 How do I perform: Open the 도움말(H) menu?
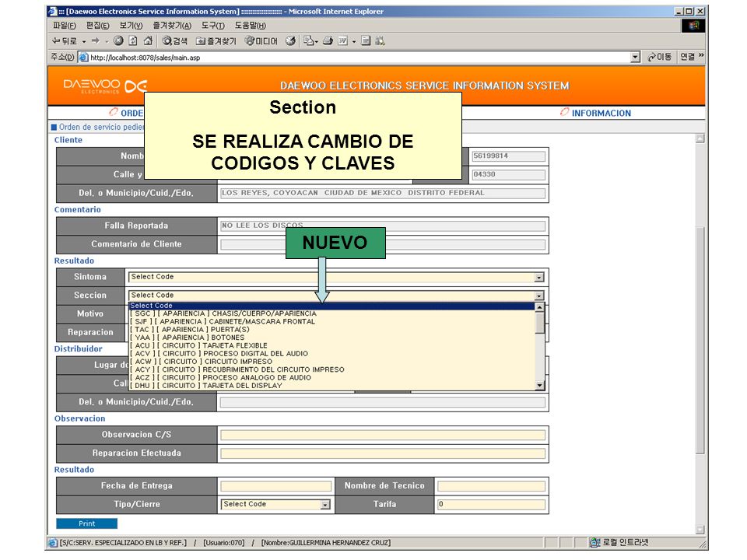click(x=250, y=26)
